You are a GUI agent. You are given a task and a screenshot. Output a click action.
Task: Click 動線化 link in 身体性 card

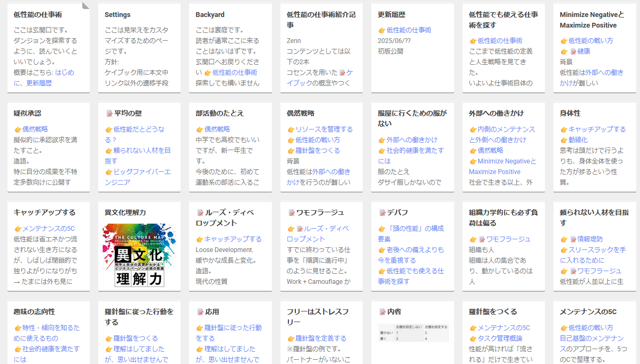[578, 140]
